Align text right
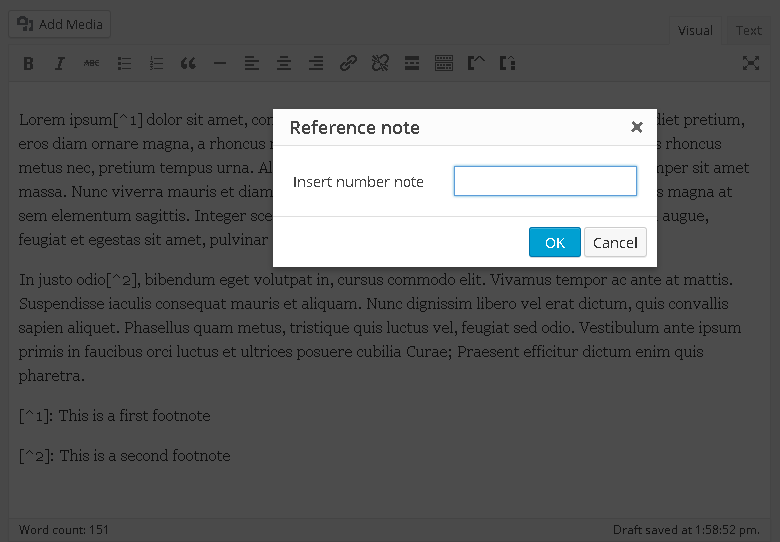780x542 pixels. click(316, 64)
